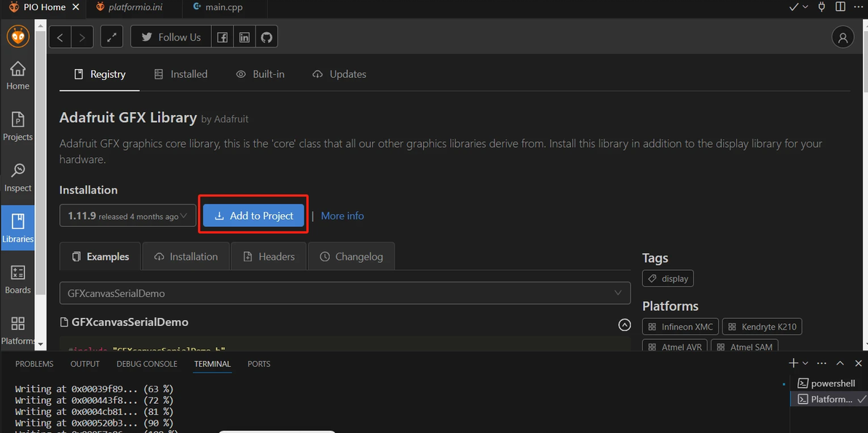Switch to the PROBLEMS panel tab
Image resolution: width=868 pixels, height=433 pixels.
pos(34,364)
